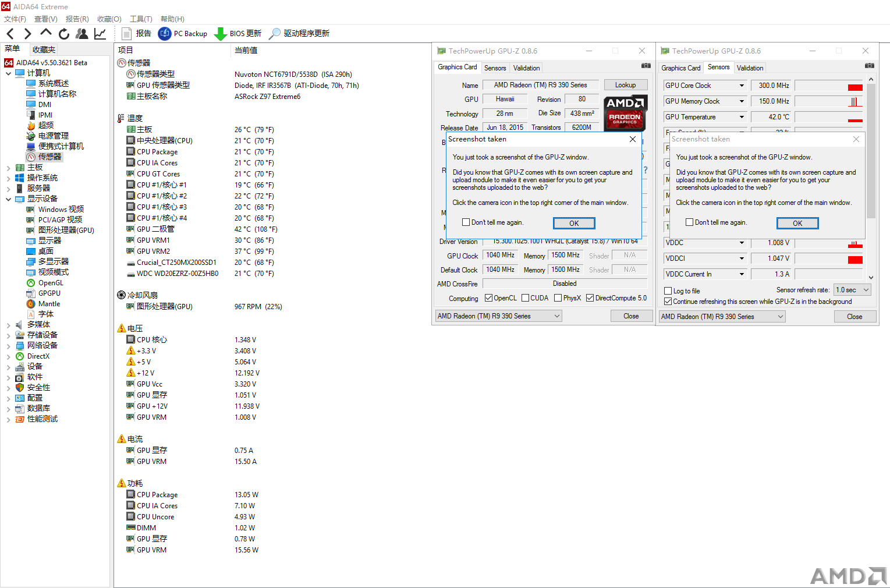Switch to Validation tab in the left GPU-Z window
Viewport: 890px width, 588px height.
527,68
